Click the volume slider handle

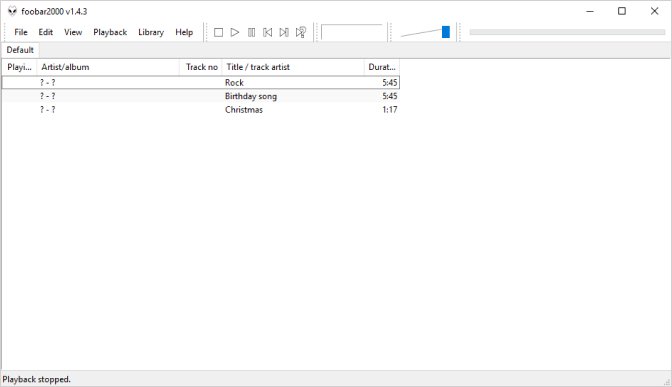click(x=446, y=32)
